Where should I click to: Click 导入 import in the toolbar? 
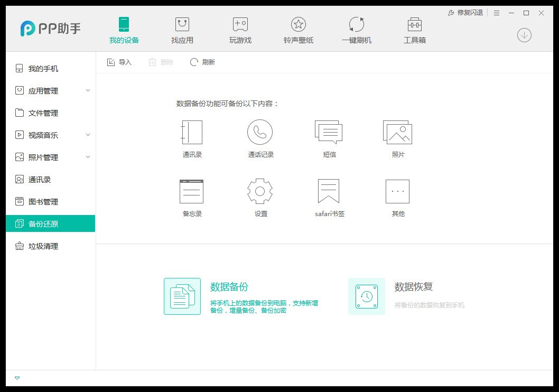click(119, 62)
